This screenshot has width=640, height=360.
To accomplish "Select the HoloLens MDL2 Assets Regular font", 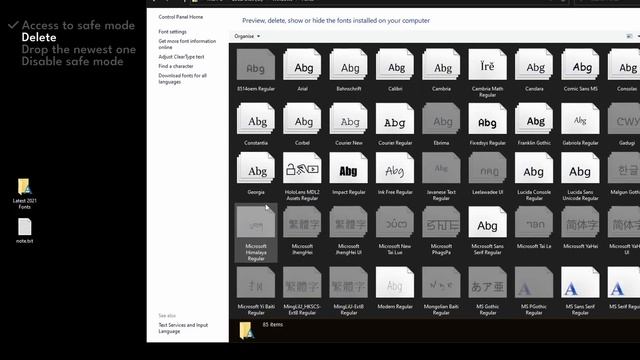I will pyautogui.click(x=302, y=168).
